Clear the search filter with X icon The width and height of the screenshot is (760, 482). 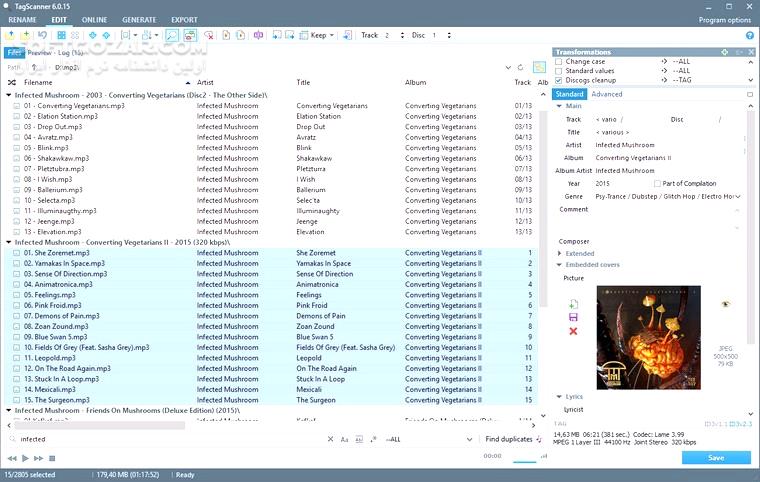pyautogui.click(x=330, y=439)
